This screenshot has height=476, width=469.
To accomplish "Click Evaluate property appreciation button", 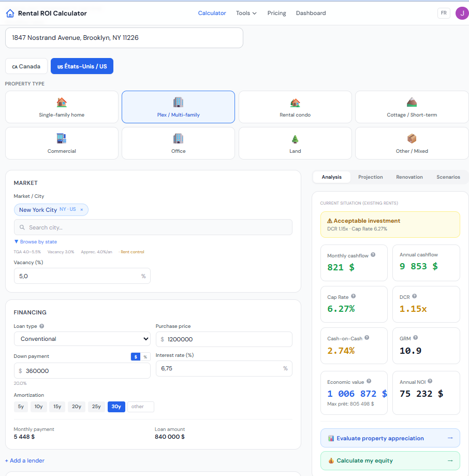I will [x=390, y=438].
